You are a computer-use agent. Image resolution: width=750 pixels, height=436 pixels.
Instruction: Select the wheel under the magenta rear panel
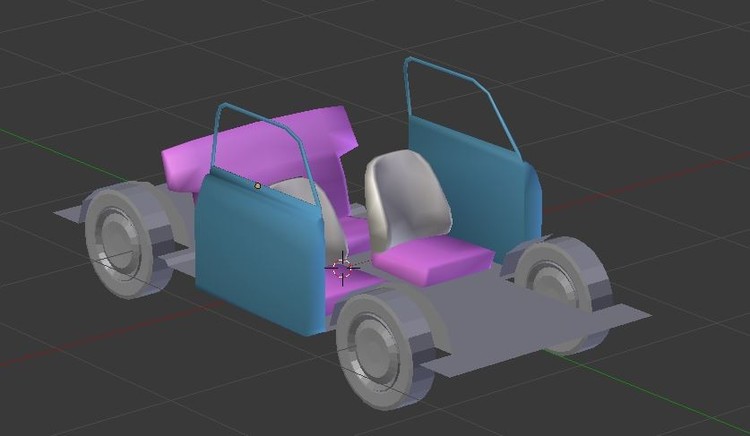tap(127, 239)
